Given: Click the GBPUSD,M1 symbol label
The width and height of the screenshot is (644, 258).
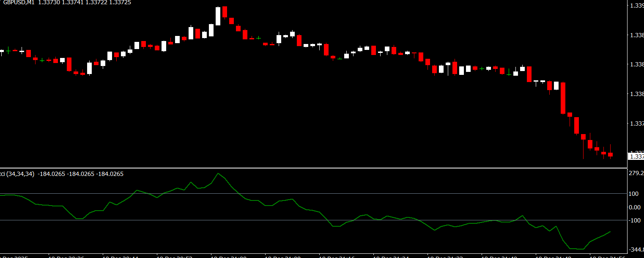Looking at the screenshot, I should 19,3.
